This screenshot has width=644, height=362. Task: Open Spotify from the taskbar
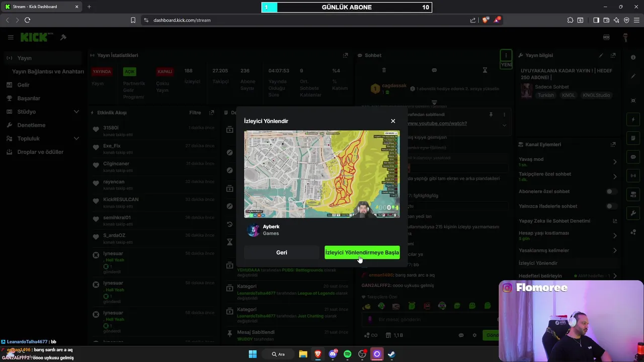tap(347, 354)
